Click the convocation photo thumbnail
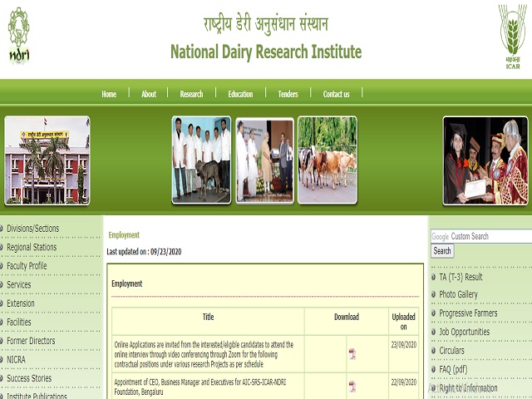Screen dimensions: 532x399 pyautogui.click(x=485, y=160)
